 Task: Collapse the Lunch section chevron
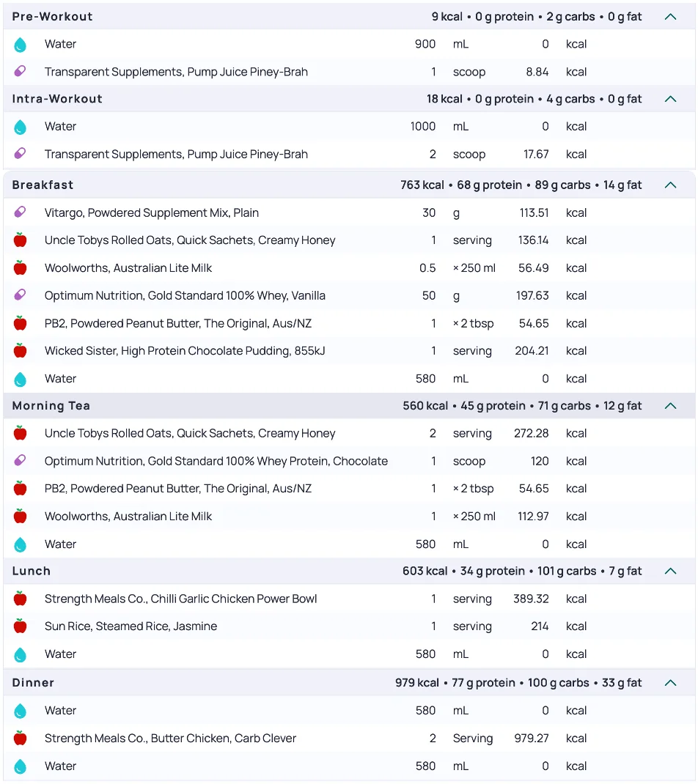(670, 571)
